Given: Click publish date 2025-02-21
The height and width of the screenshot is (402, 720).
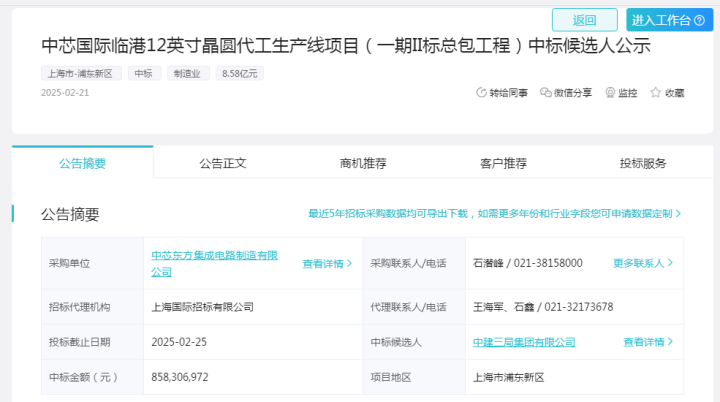Looking at the screenshot, I should coord(65,93).
